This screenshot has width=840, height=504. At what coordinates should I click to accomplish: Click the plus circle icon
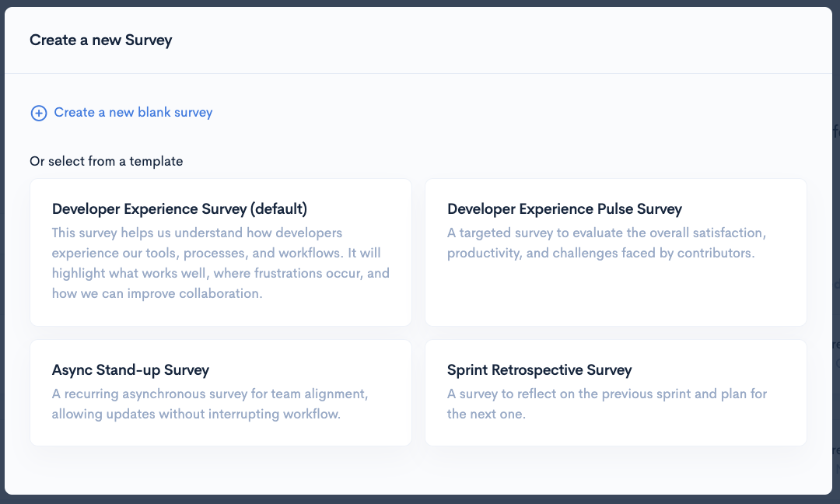38,113
